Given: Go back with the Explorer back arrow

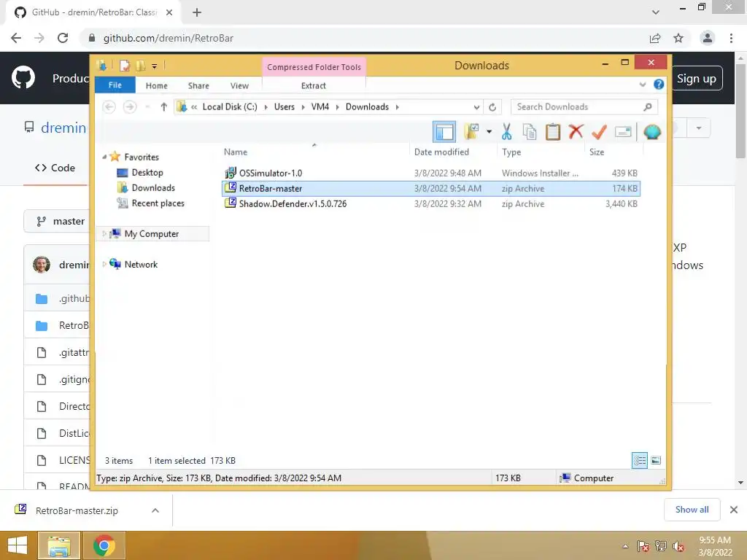Looking at the screenshot, I should [109, 107].
